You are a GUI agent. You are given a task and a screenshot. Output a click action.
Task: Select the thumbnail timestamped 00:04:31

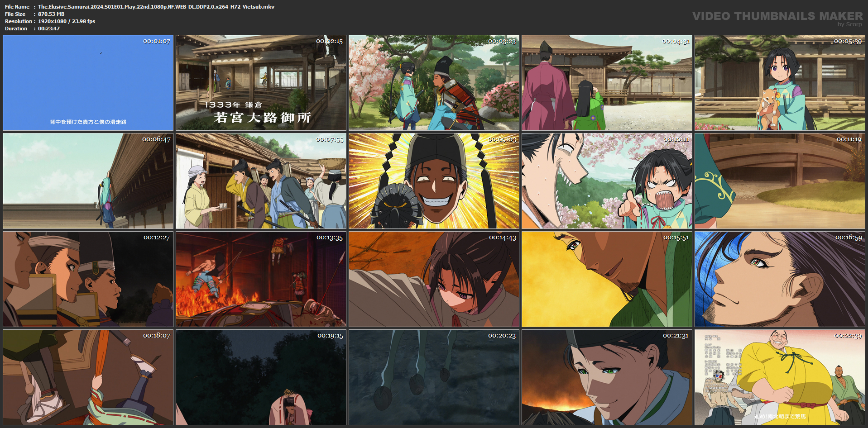click(x=607, y=83)
